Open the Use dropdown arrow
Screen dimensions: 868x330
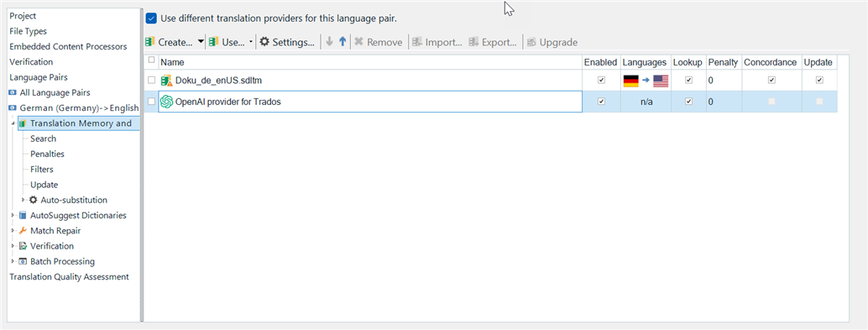point(251,42)
